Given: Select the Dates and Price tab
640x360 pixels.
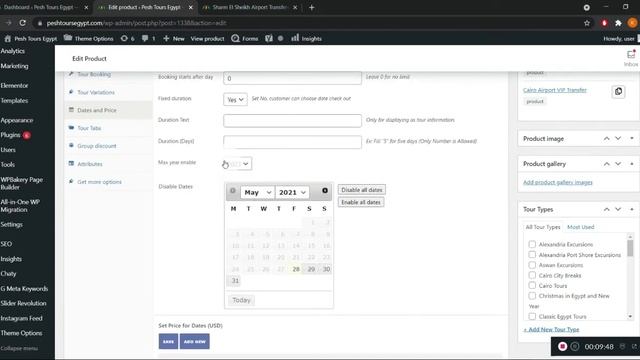Looking at the screenshot, I should [x=97, y=110].
